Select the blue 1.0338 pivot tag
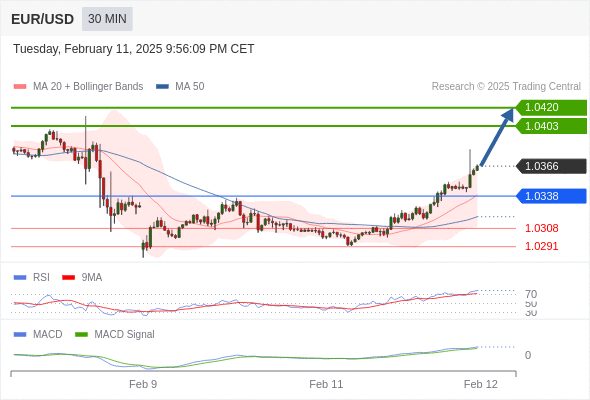The width and height of the screenshot is (590, 400). [551, 196]
